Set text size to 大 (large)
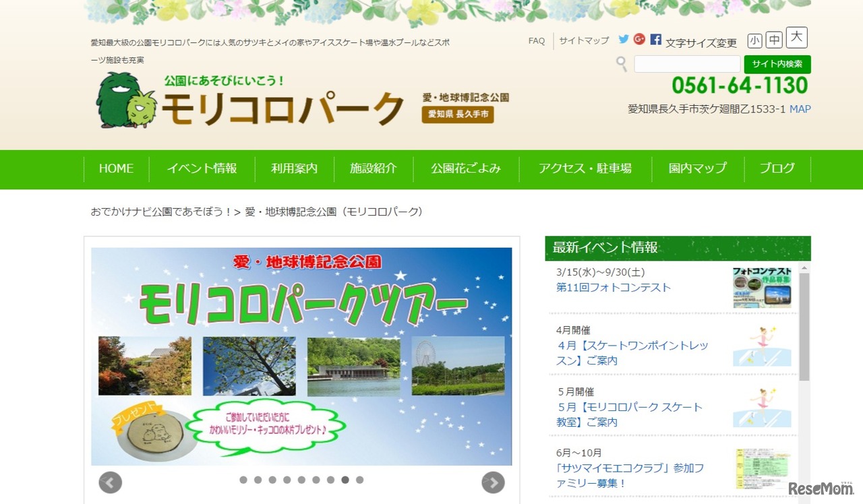The width and height of the screenshot is (863, 504). click(x=796, y=38)
